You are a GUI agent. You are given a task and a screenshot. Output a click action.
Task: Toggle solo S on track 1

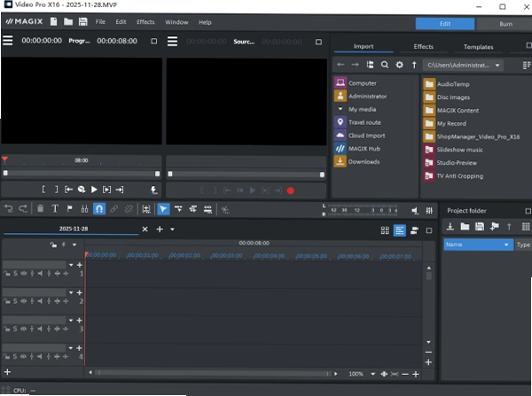15,273
